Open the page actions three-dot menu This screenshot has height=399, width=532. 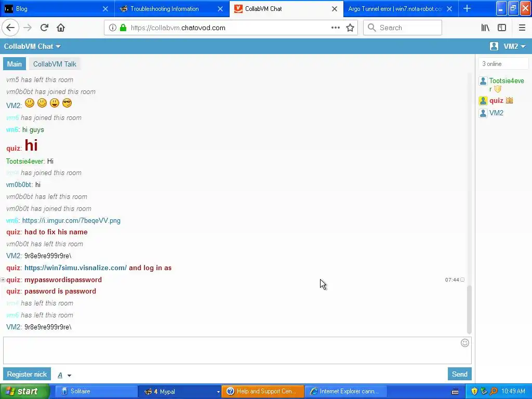pos(335,28)
